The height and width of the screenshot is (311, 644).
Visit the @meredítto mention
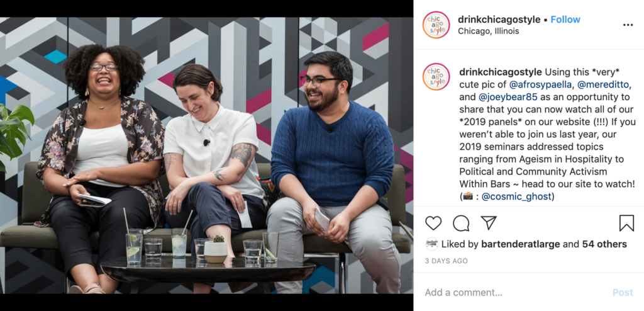click(x=604, y=85)
